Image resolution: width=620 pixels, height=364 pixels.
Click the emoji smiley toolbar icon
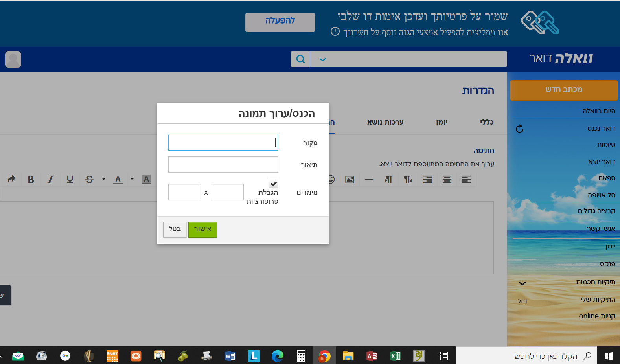pos(332,180)
